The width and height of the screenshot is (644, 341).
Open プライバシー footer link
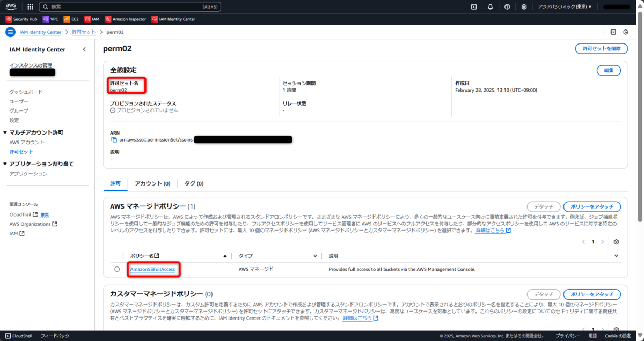(568, 336)
